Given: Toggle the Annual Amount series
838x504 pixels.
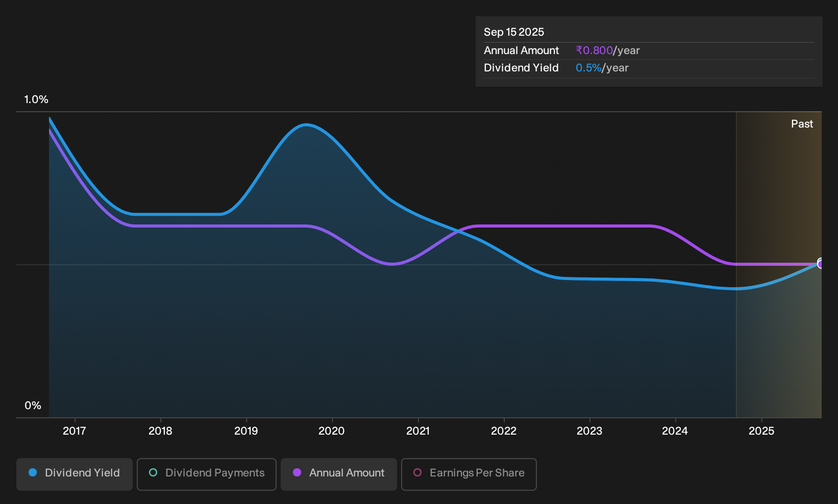Looking at the screenshot, I should tap(339, 474).
